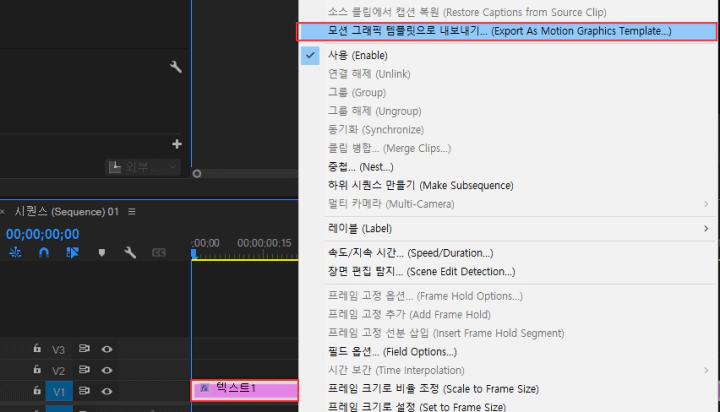
Task: Open 필드 옵션 (Field Options)
Action: pyautogui.click(x=392, y=352)
